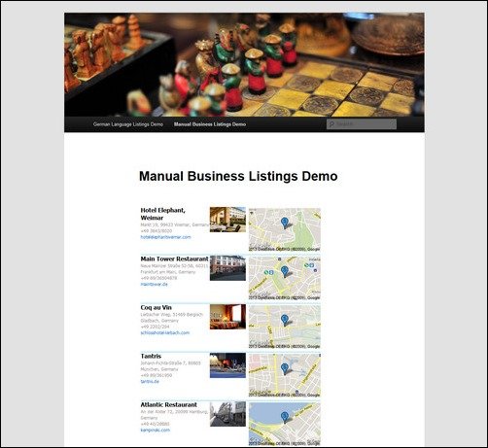Image resolution: width=488 pixels, height=448 pixels.
Task: Select the Tantris phone number text
Action: click(x=157, y=375)
